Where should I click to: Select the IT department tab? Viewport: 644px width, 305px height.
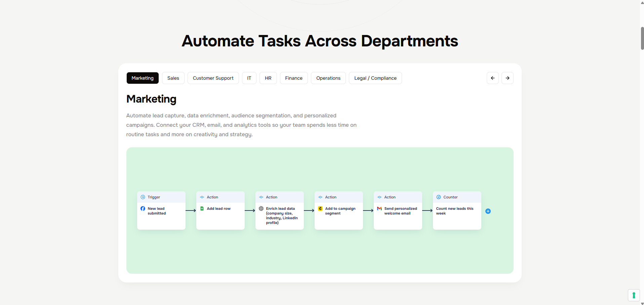249,78
